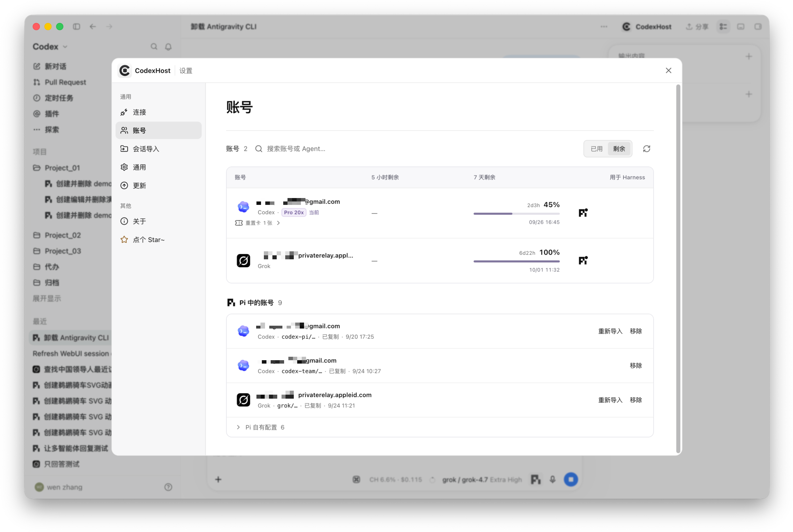Screen dimensions: 793x532
Task: Expand the Project_02 folder
Action: click(57, 235)
